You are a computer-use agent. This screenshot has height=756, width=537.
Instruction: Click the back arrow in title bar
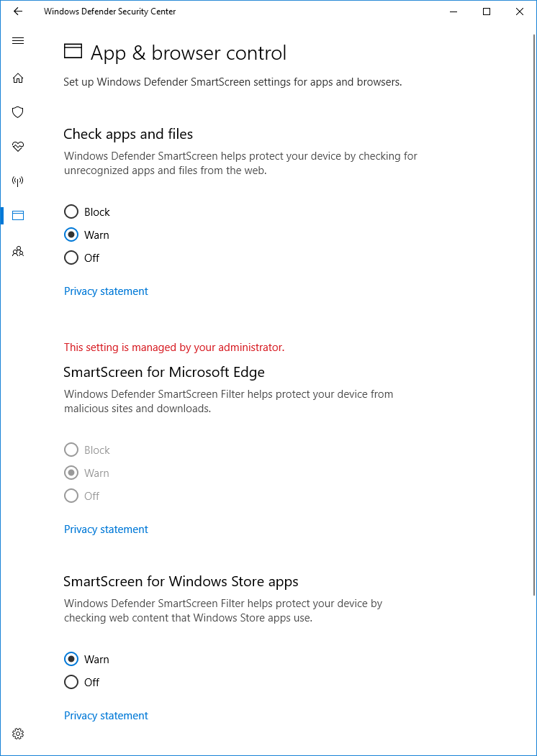[18, 12]
